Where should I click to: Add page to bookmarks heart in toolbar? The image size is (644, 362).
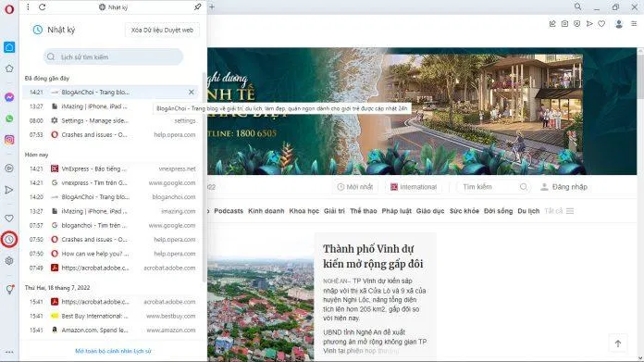coord(601,24)
